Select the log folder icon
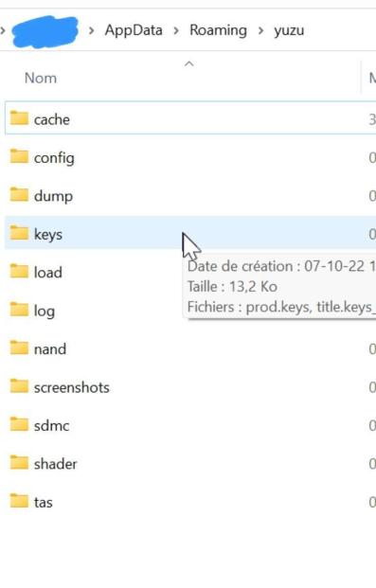 tap(19, 310)
